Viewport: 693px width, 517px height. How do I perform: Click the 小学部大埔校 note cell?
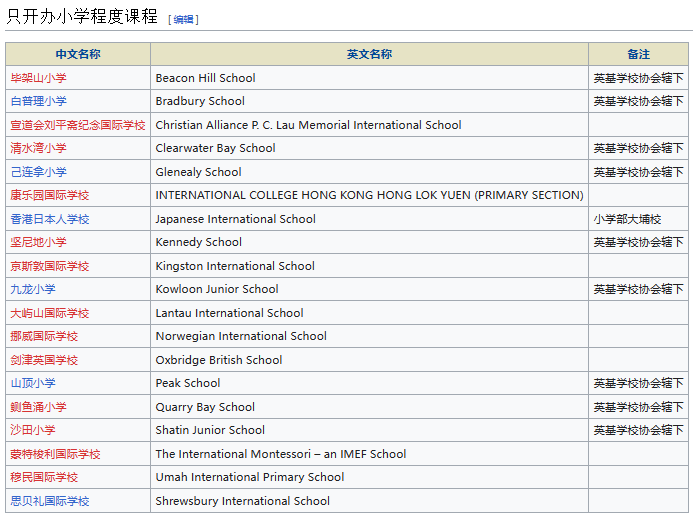[639, 219]
